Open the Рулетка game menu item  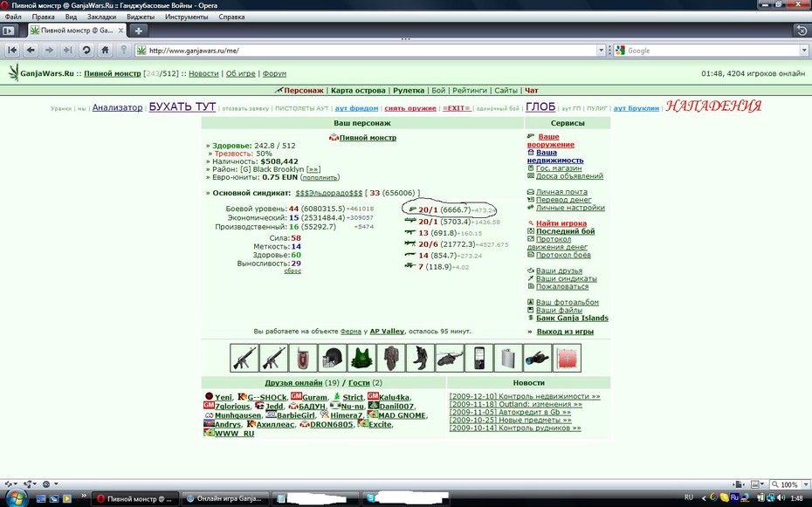[408, 91]
